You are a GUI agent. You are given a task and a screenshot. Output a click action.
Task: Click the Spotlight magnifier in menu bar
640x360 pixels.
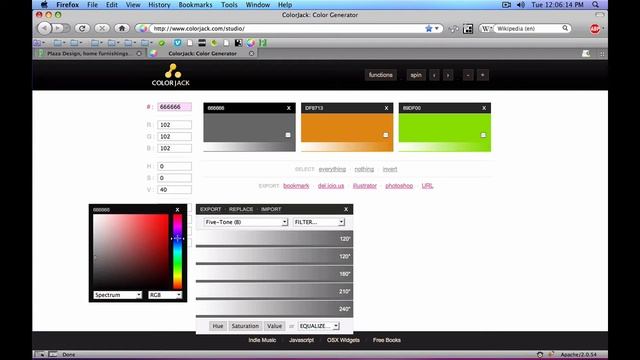pyautogui.click(x=596, y=5)
